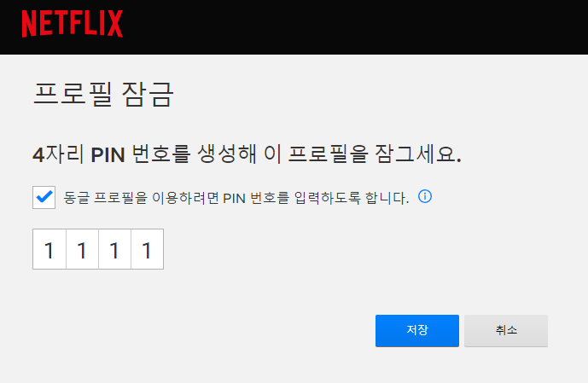
Task: Cancel using the gray 취소 button
Action: [506, 330]
